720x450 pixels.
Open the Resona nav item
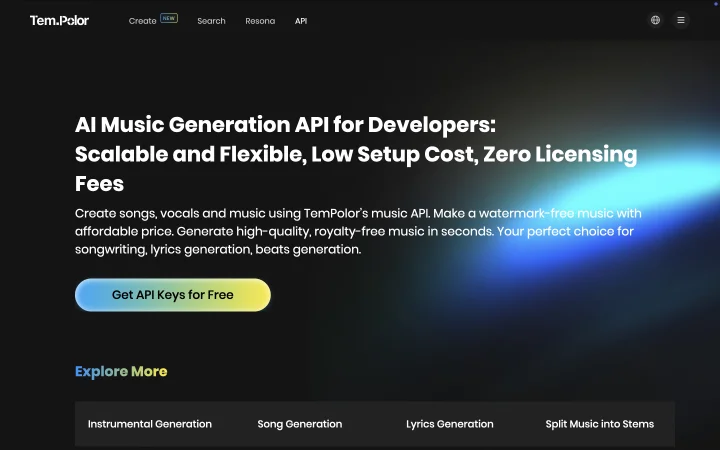coord(260,21)
